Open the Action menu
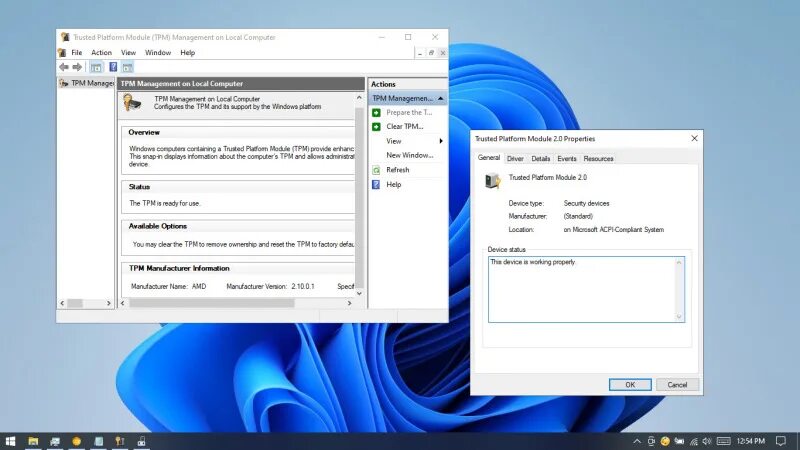Viewport: 800px width, 450px height. [x=101, y=53]
